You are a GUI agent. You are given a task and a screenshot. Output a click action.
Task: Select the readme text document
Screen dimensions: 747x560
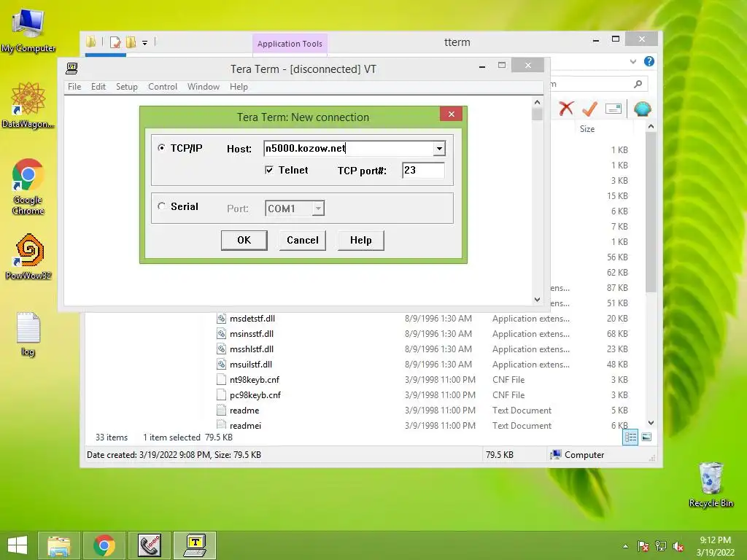[244, 410]
